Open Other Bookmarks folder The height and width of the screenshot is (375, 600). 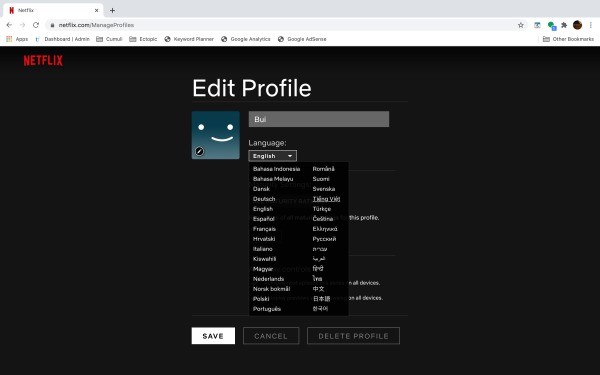click(x=568, y=39)
